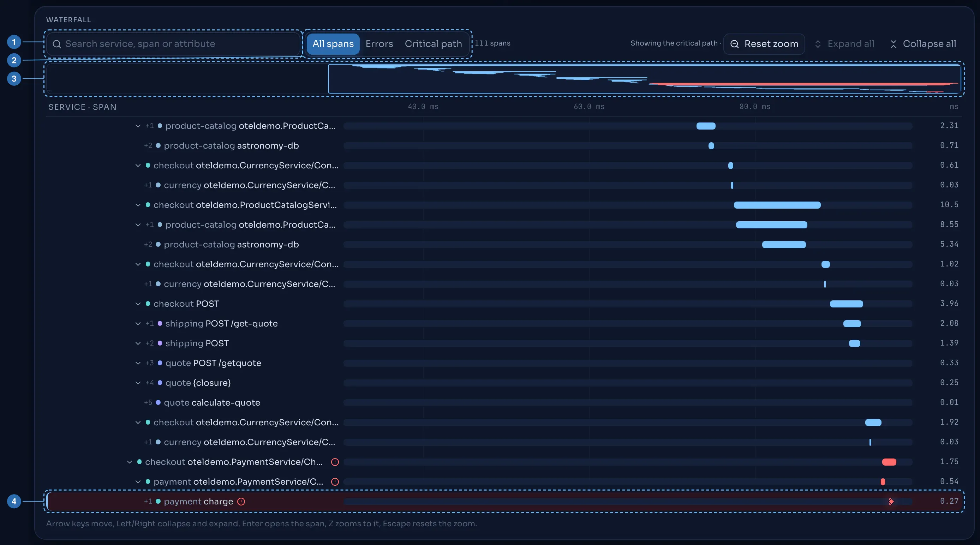Collapse the product-catalog span lasting 2.31 ms
Screen dimensions: 980x545
[x=138, y=126]
